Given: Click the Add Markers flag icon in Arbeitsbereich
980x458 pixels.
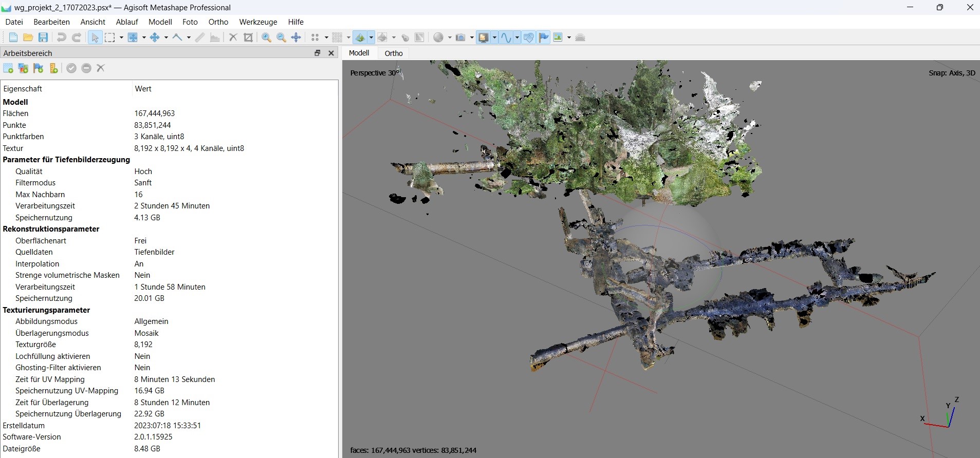Looking at the screenshot, I should (39, 68).
